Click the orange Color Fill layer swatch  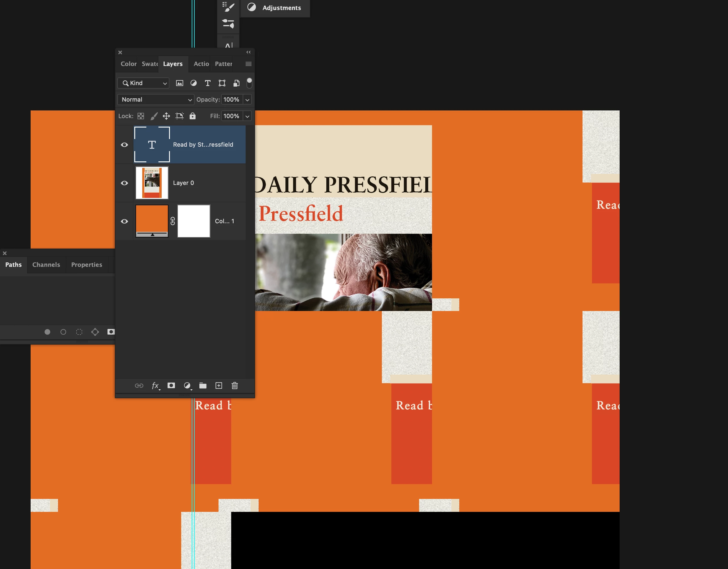152,219
